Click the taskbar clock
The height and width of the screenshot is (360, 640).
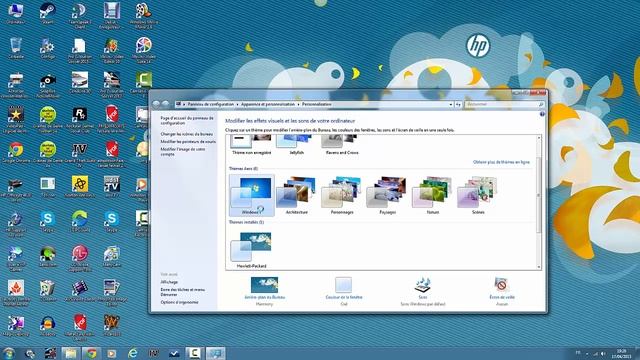click(x=621, y=353)
